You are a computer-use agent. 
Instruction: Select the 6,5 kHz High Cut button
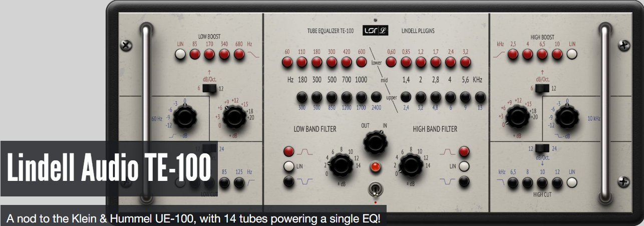[513, 183]
